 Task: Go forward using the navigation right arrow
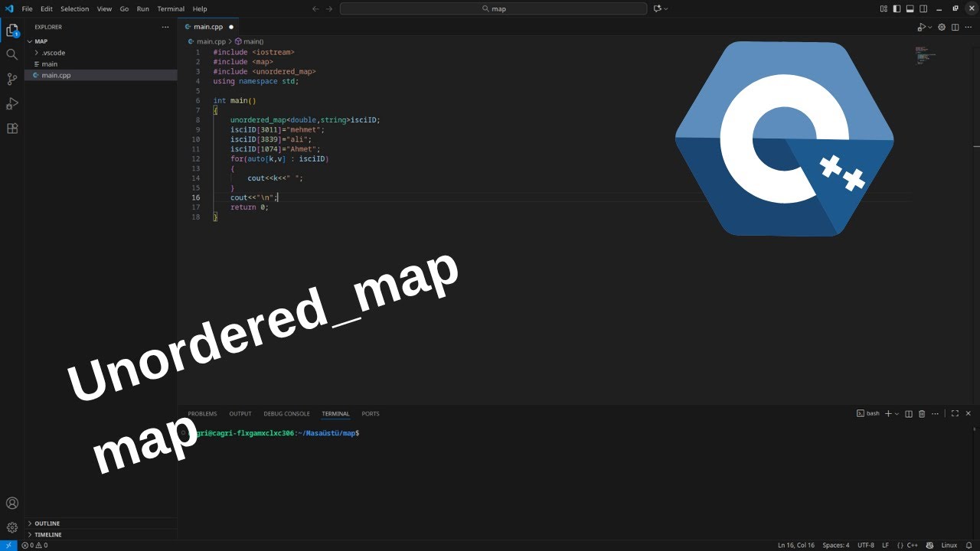tap(329, 8)
